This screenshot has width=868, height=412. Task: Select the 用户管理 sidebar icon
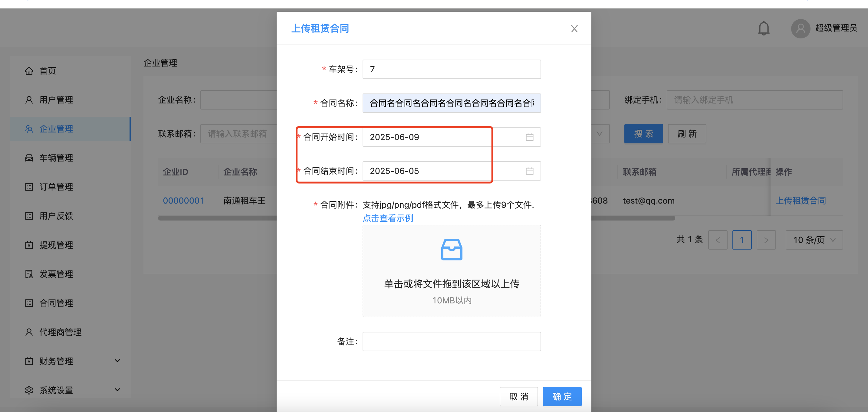coord(29,100)
